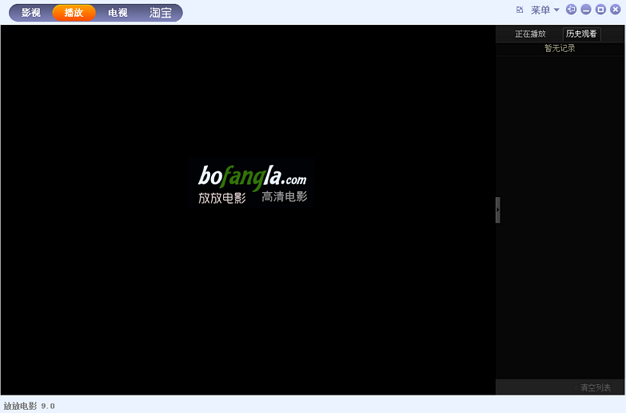
Task: Maximize the player window
Action: point(600,10)
